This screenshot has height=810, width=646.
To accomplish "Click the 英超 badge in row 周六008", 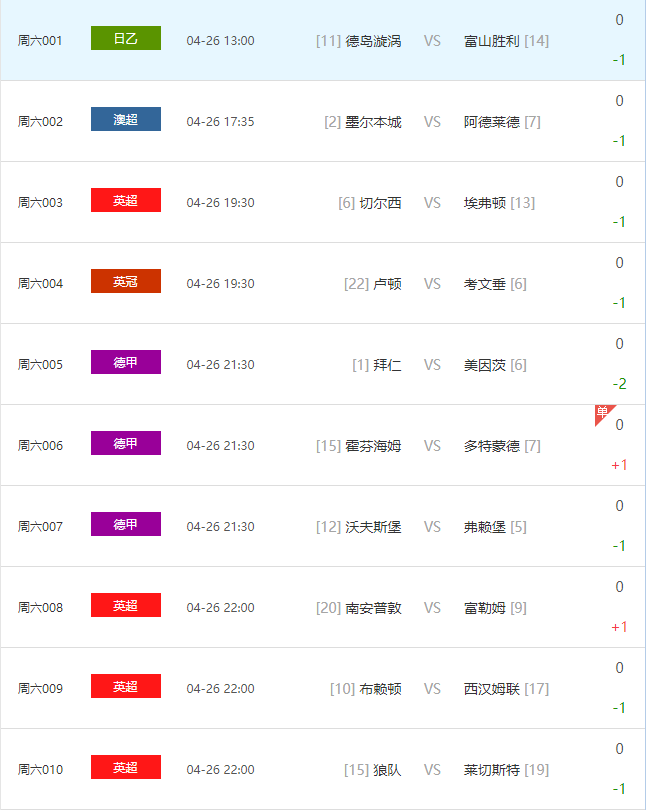I will (x=125, y=605).
